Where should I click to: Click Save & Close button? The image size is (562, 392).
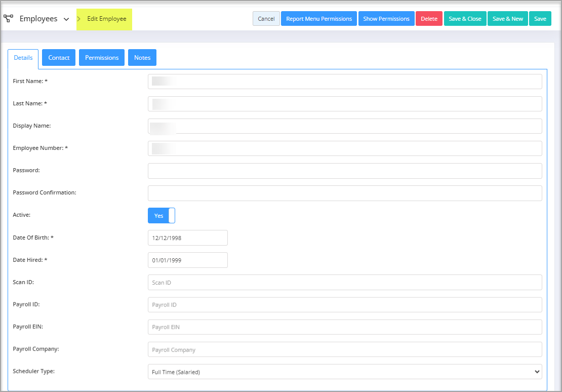pyautogui.click(x=465, y=19)
